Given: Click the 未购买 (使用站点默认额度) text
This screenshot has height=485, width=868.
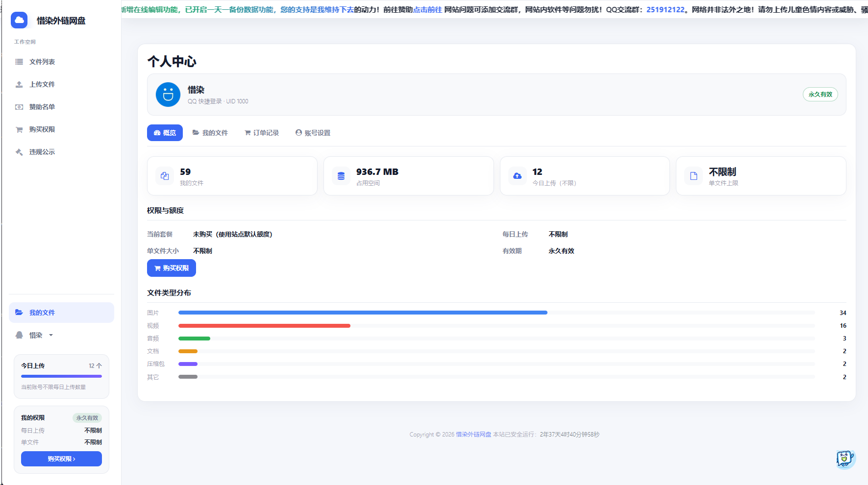Looking at the screenshot, I should [232, 234].
